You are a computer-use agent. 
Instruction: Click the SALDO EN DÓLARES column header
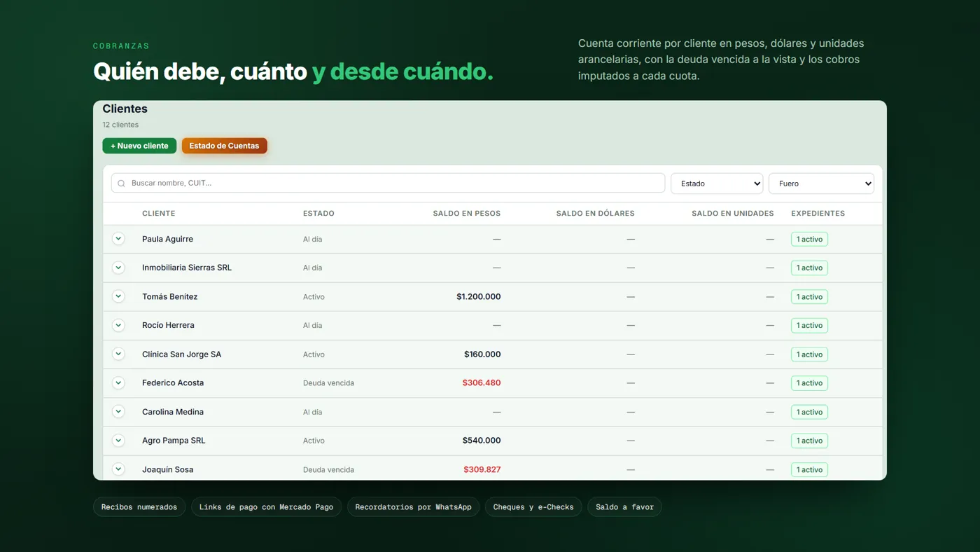(596, 214)
